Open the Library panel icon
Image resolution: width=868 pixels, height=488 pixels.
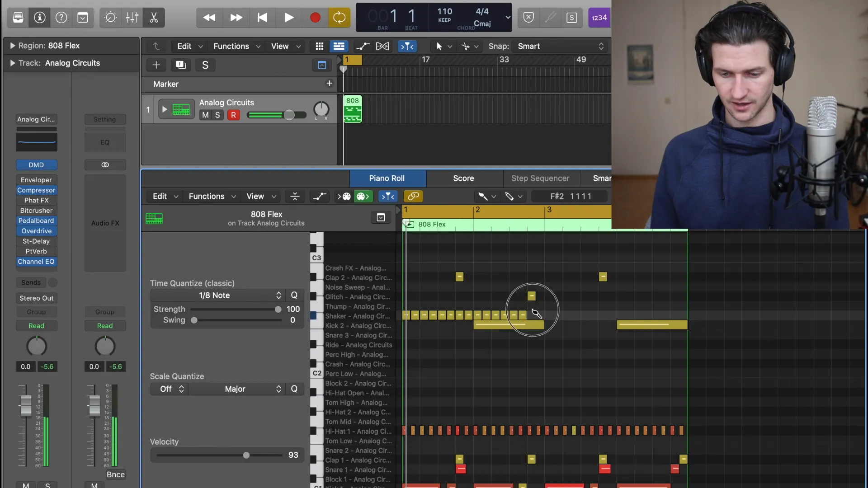click(18, 18)
